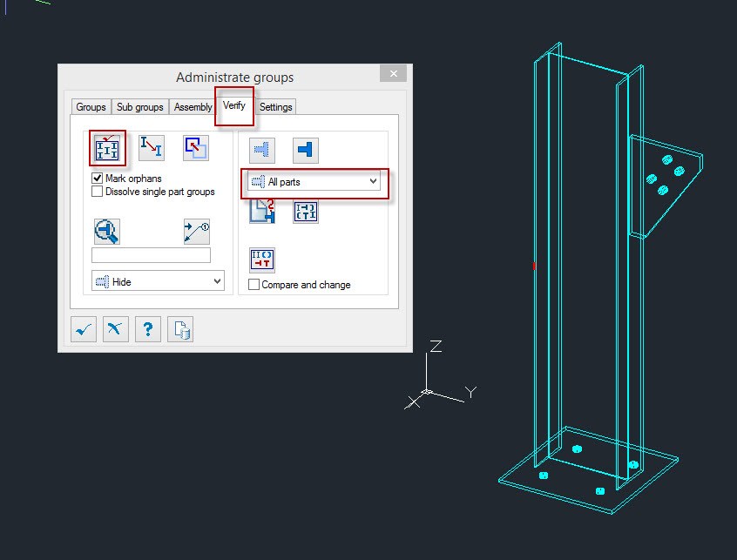Uncheck the Mark orphans checkbox

click(x=98, y=179)
